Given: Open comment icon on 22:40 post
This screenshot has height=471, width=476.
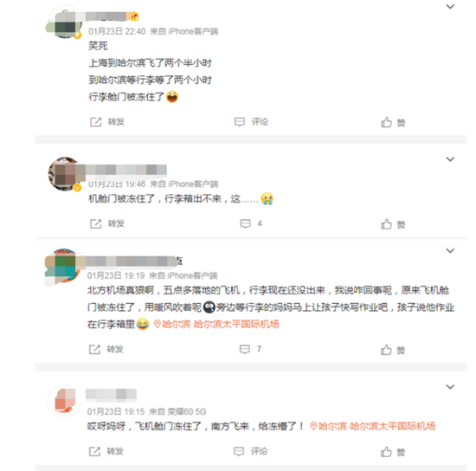Looking at the screenshot, I should (x=240, y=122).
